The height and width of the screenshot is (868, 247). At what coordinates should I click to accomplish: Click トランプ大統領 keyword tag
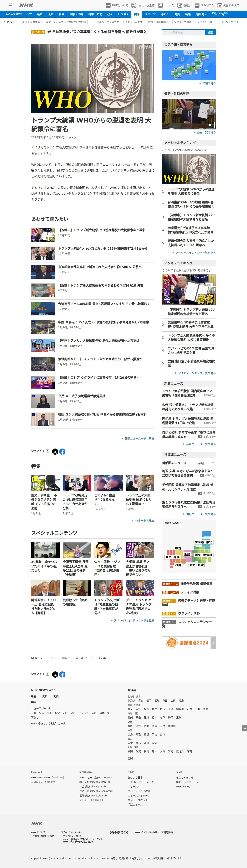pos(31,22)
